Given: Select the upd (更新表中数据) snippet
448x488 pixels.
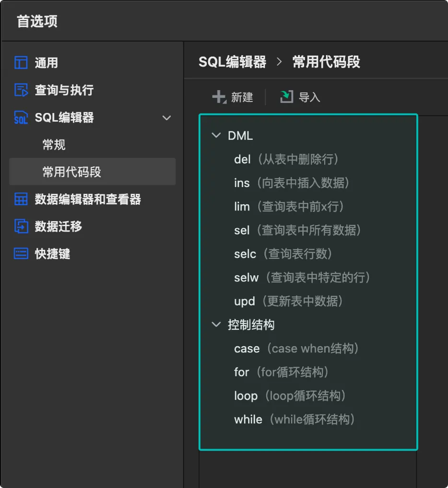Looking at the screenshot, I should (x=288, y=301).
